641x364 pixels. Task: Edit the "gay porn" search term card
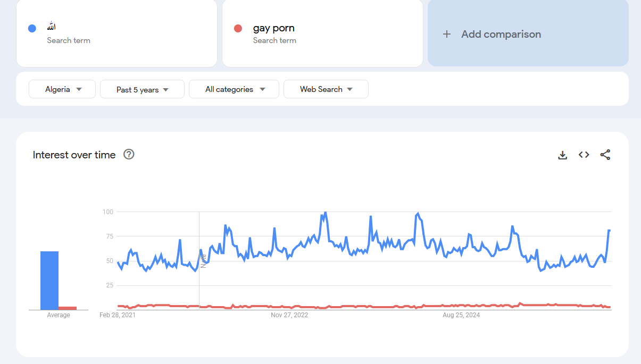(322, 33)
